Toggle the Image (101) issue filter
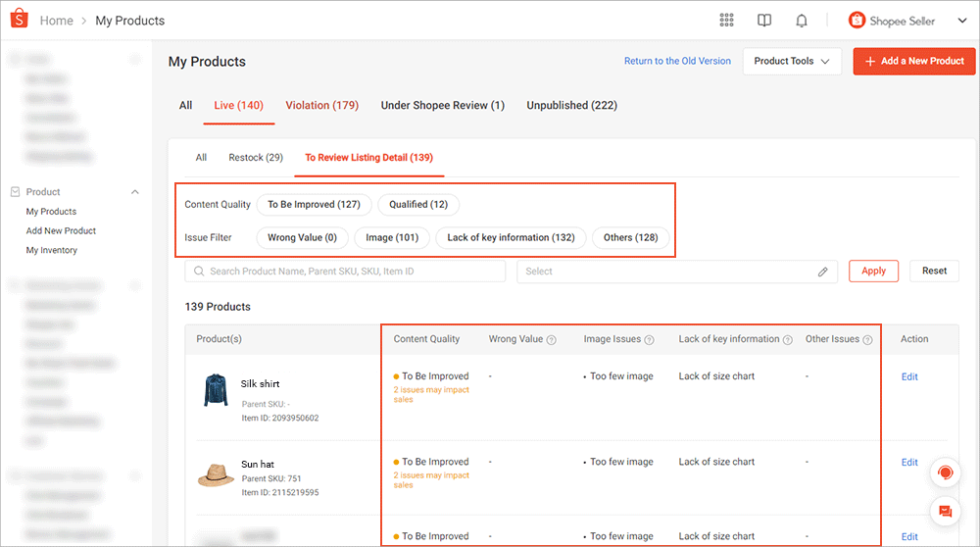The width and height of the screenshot is (980, 547). pos(392,237)
